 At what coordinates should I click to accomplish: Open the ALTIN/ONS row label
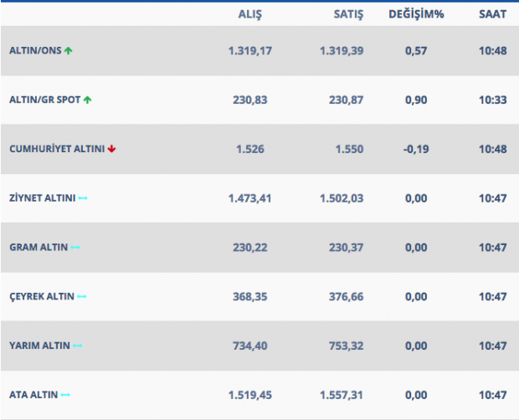35,51
